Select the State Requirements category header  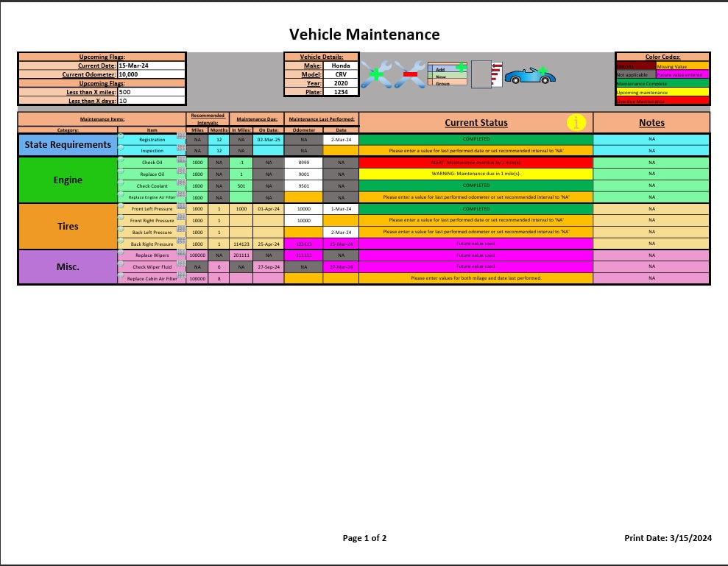pos(68,144)
